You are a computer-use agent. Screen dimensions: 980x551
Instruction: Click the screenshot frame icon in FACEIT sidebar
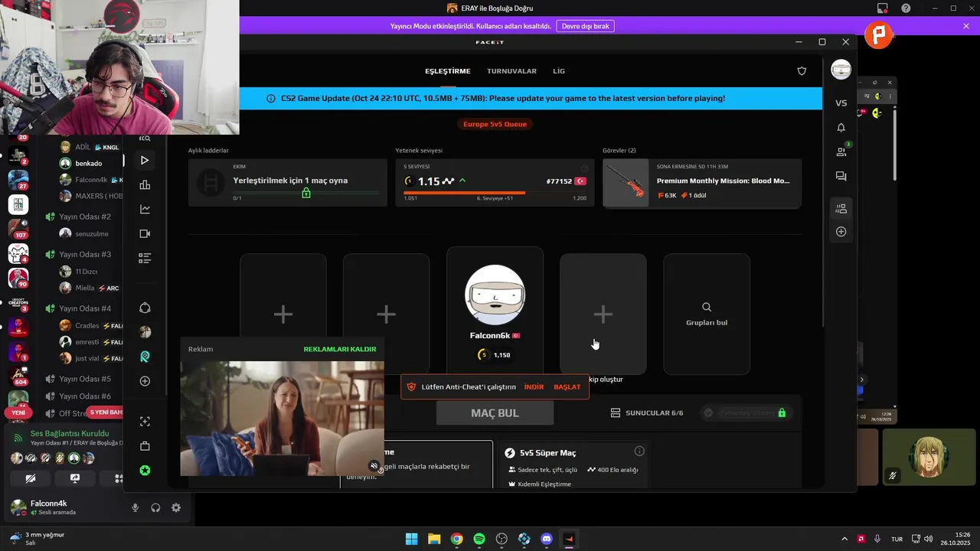(x=145, y=422)
